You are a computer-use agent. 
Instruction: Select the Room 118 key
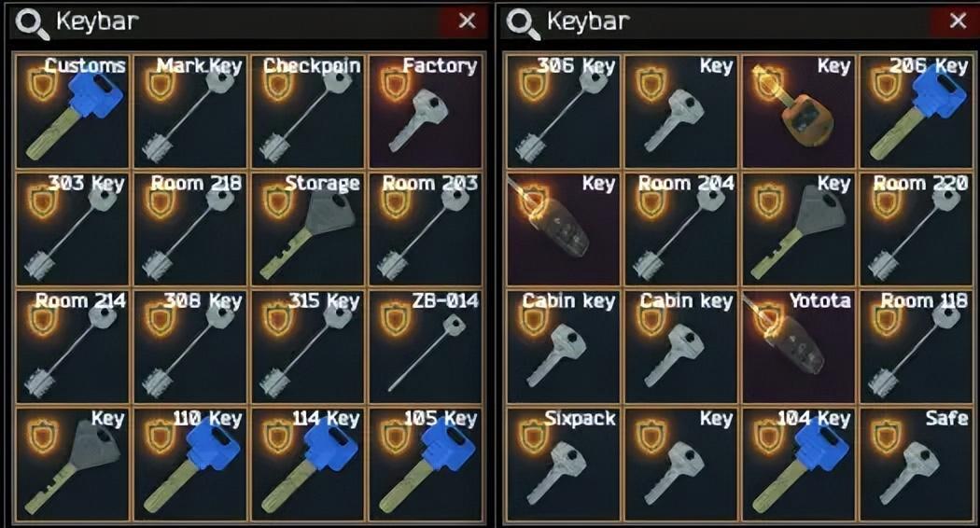[917, 346]
